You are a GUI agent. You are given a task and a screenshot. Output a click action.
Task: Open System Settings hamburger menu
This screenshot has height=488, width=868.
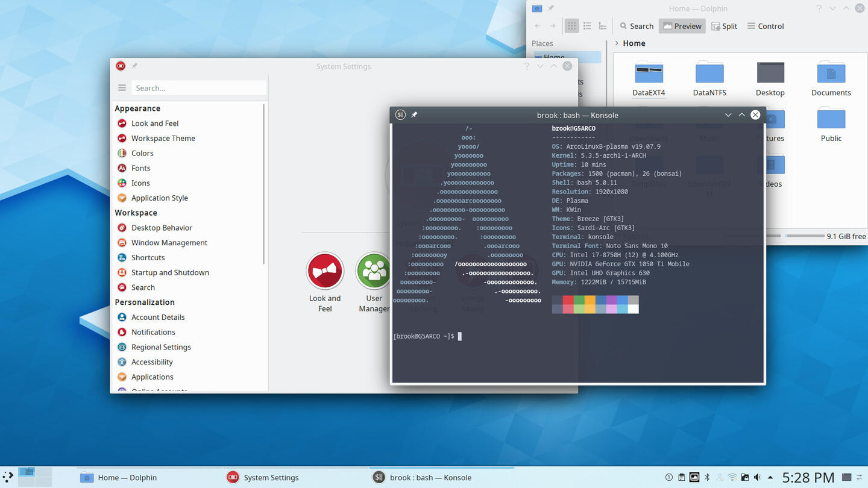pos(122,88)
